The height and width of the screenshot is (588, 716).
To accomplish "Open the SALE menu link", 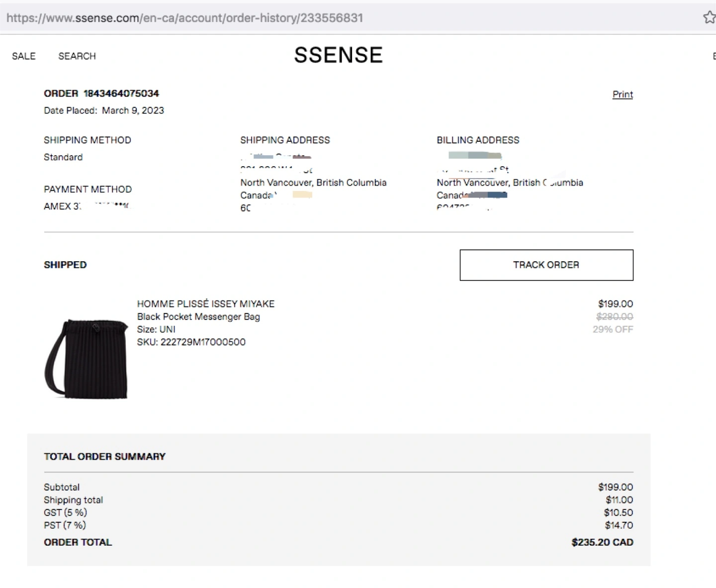I will [24, 56].
